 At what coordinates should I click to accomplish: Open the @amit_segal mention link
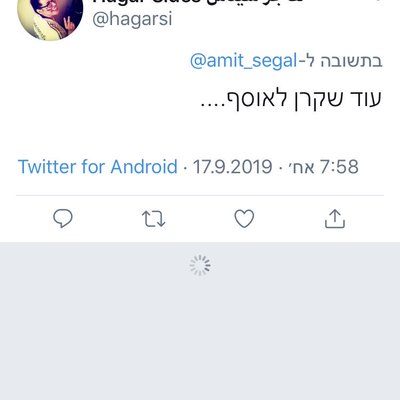(243, 61)
